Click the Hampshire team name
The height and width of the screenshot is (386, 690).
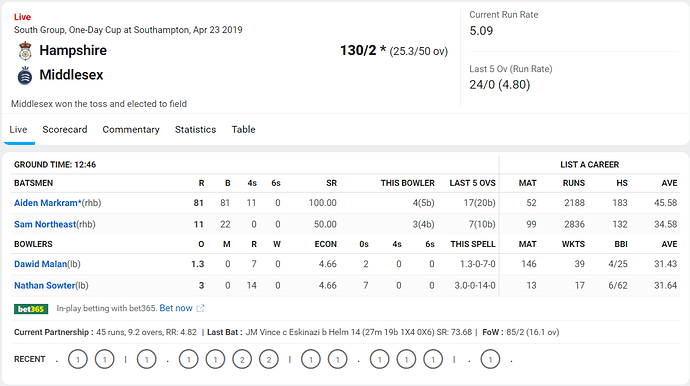[73, 50]
